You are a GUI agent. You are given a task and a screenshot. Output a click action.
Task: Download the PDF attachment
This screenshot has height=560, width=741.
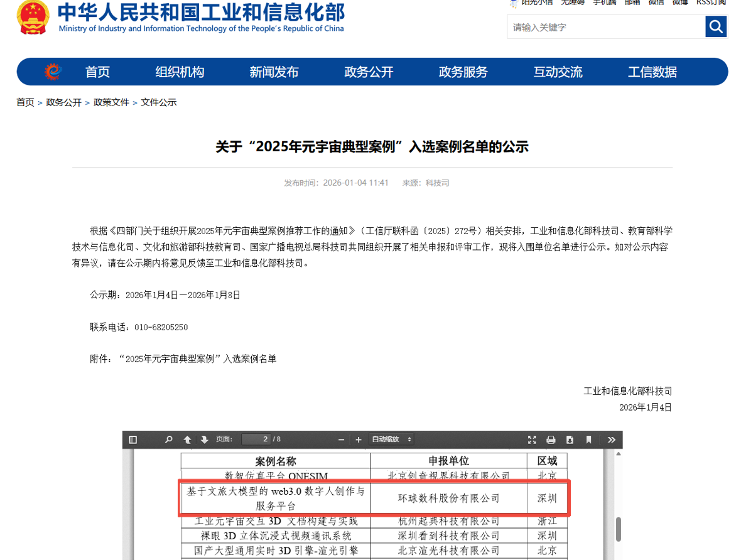coord(570,439)
